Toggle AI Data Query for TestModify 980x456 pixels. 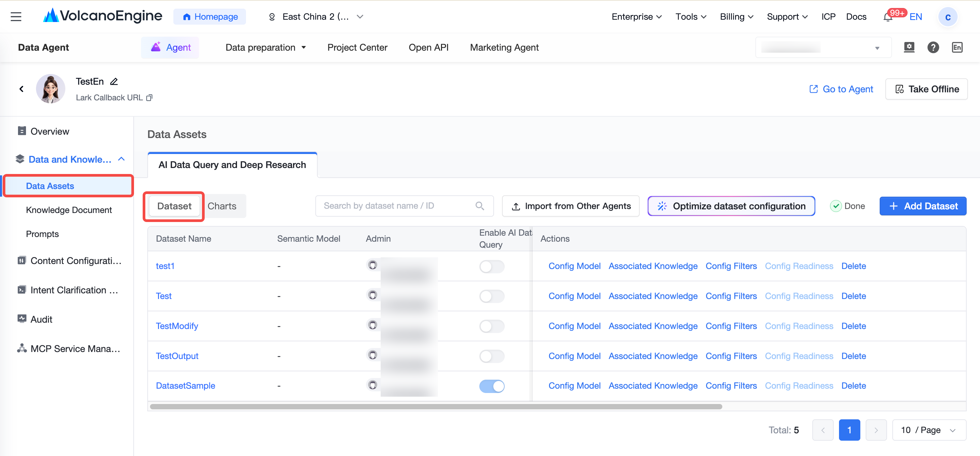(x=492, y=326)
